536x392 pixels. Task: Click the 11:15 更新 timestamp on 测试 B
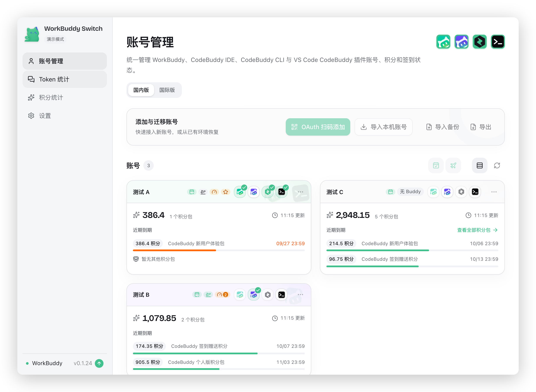click(x=288, y=318)
